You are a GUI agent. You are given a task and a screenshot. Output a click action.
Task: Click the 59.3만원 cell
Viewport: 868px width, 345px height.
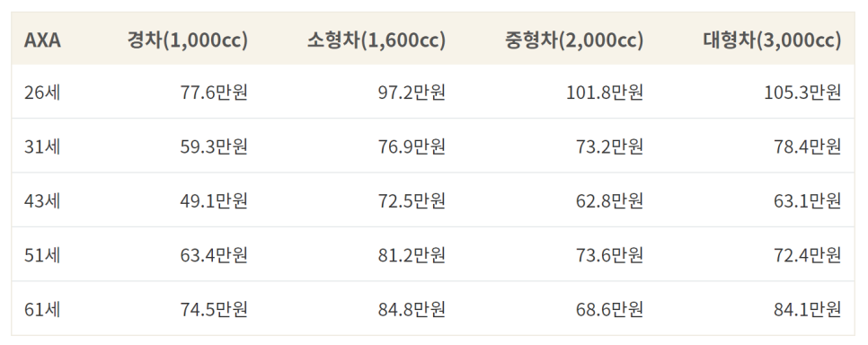click(214, 146)
